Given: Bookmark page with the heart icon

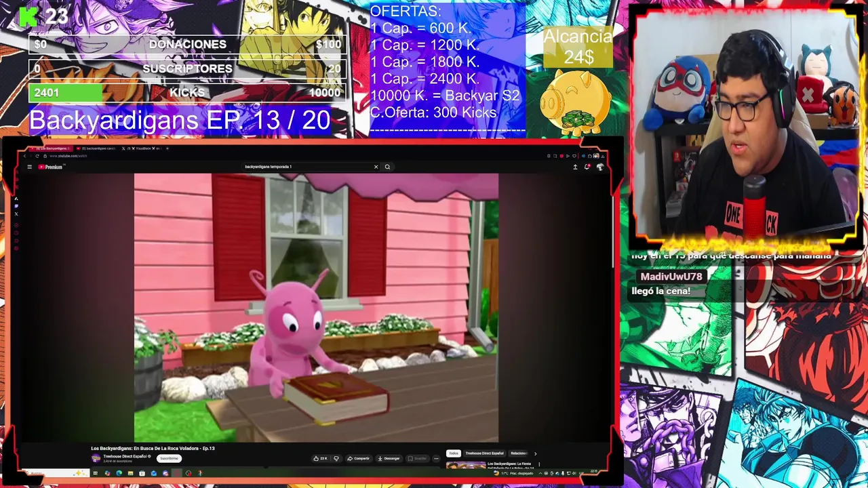Looking at the screenshot, I should pyautogui.click(x=574, y=156).
